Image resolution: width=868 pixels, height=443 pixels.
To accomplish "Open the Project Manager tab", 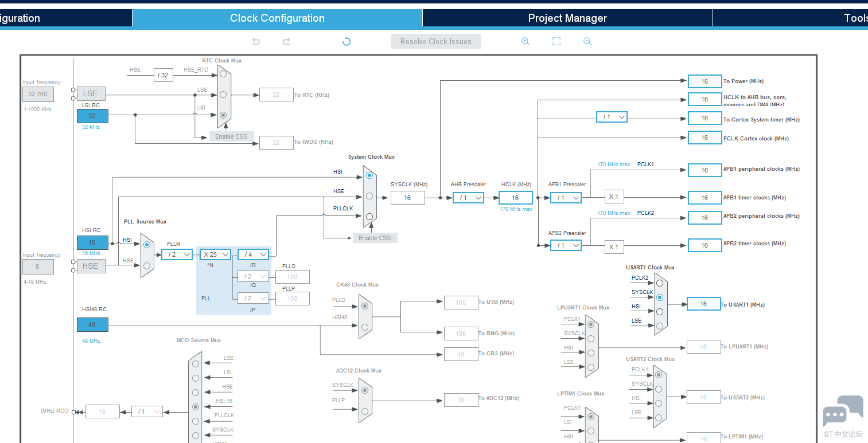I will pos(567,18).
